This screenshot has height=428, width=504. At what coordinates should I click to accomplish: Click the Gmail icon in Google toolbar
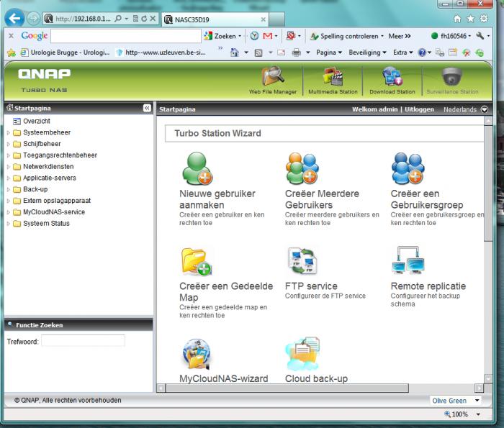tap(267, 36)
